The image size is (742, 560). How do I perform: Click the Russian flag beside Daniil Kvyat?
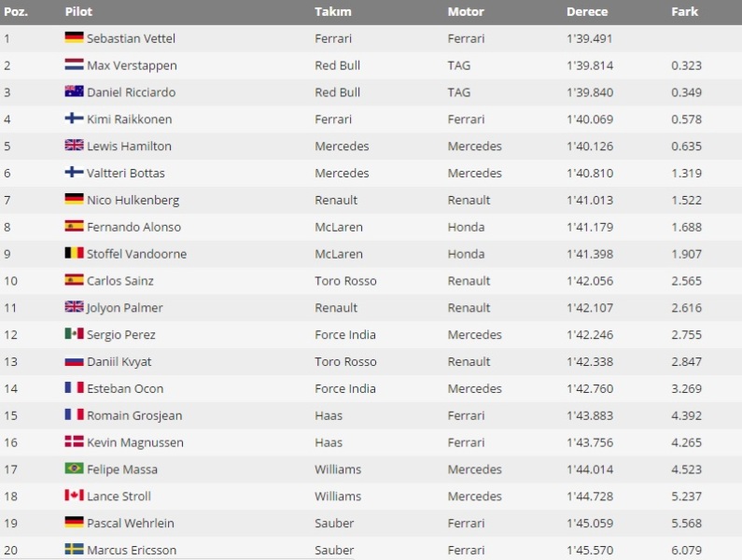click(74, 360)
